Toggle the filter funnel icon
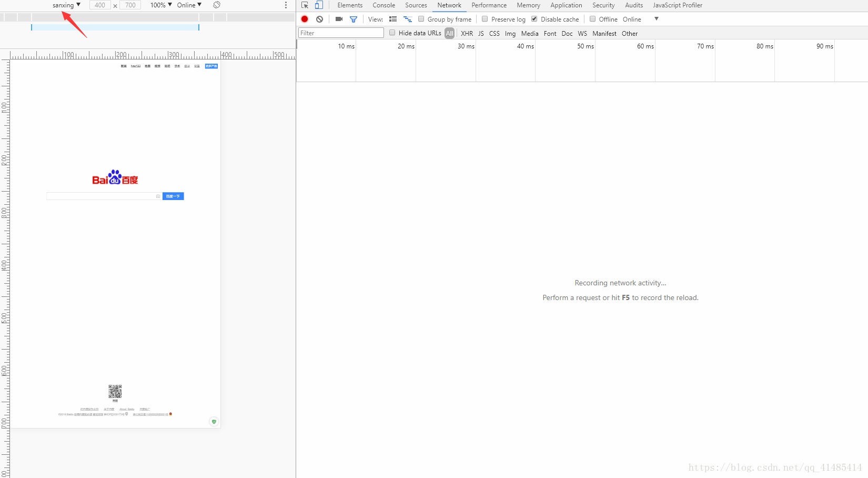This screenshot has width=868, height=478. click(354, 19)
